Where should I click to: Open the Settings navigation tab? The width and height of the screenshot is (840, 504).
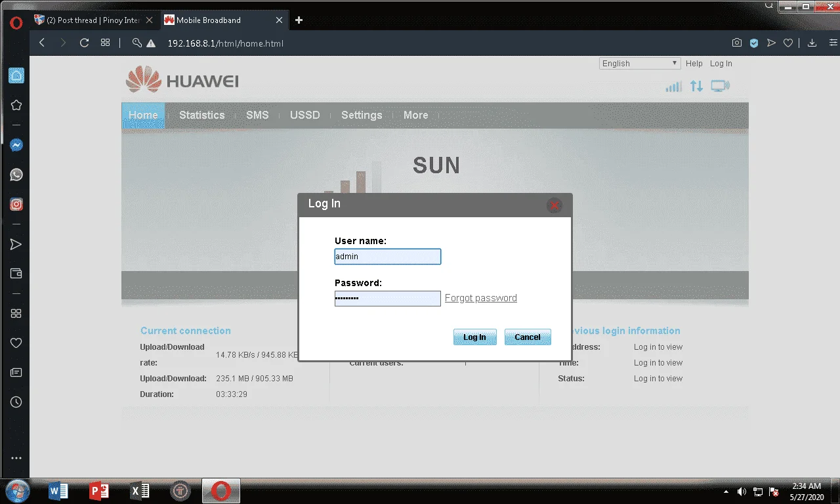[362, 115]
